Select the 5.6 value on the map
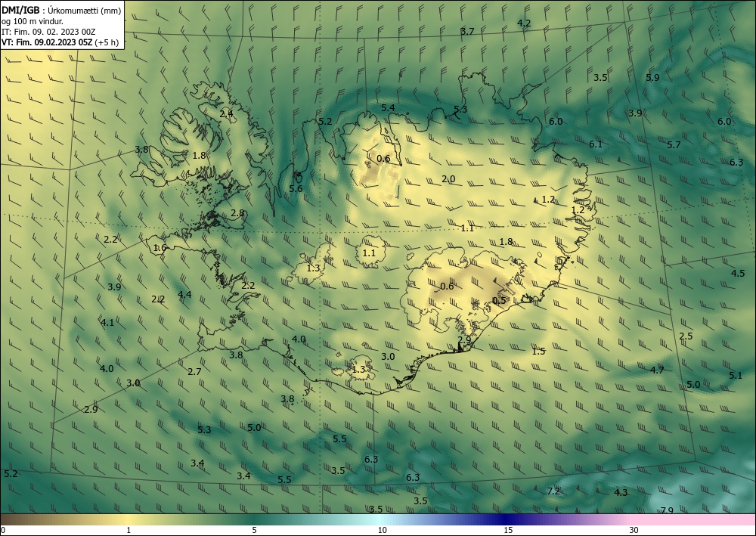This screenshot has width=756, height=536. (296, 188)
